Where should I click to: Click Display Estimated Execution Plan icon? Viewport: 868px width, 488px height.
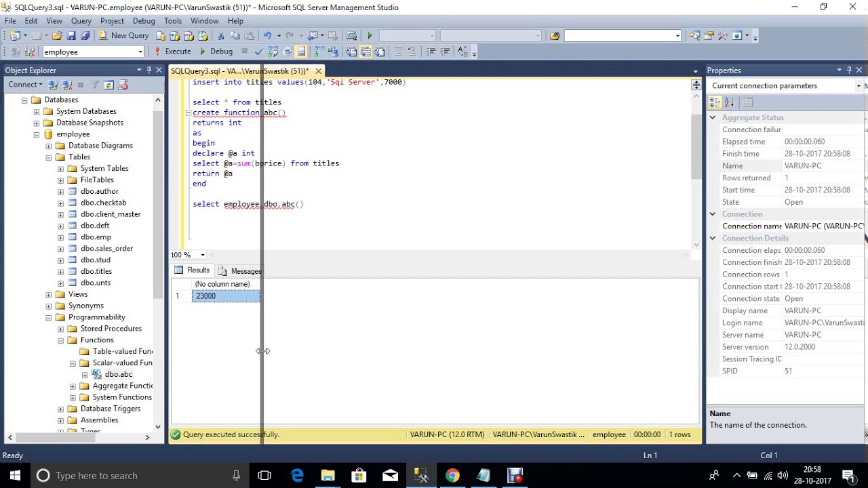point(273,52)
